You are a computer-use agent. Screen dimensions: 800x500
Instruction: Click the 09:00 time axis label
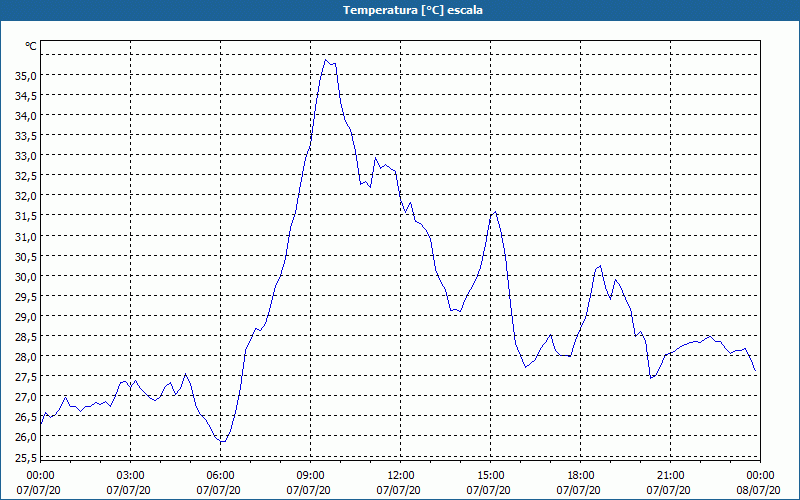click(x=311, y=476)
